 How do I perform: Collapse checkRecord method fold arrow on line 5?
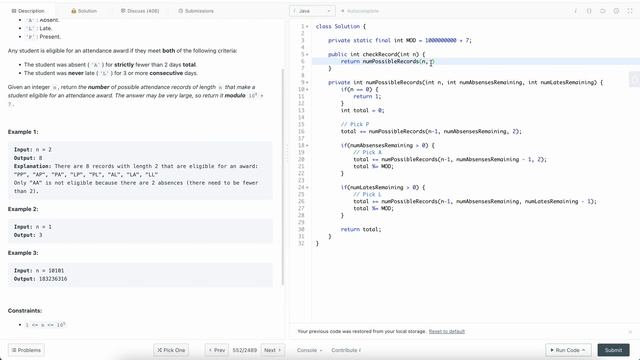click(307, 54)
